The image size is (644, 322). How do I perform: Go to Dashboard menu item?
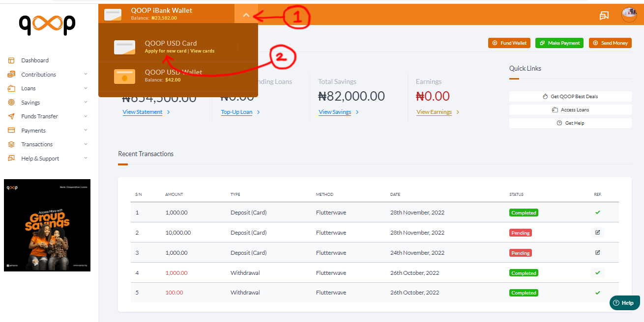click(x=35, y=60)
